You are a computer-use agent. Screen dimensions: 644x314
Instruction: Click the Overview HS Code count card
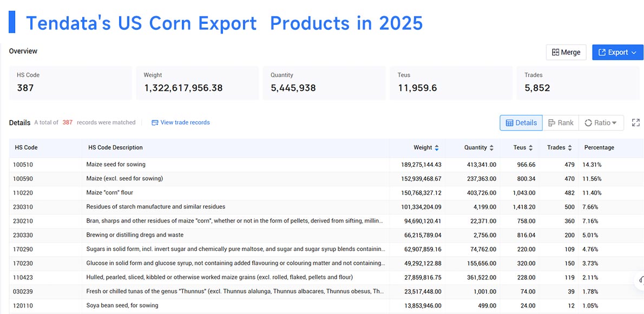[70, 83]
